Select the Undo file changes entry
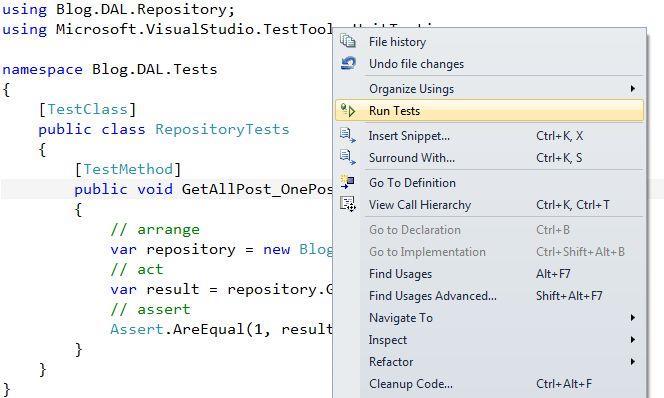664x398 pixels. pyautogui.click(x=490, y=64)
